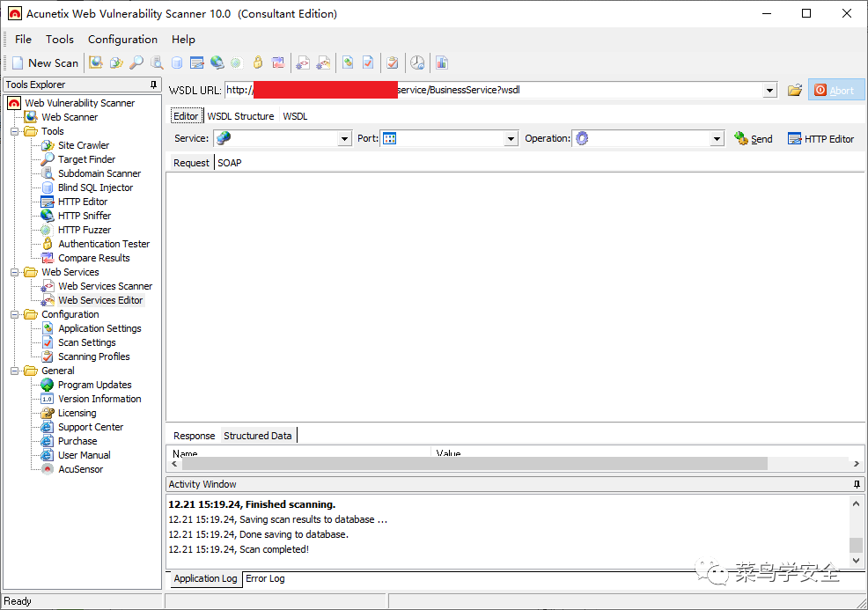Abort the WSDL import

(x=835, y=91)
